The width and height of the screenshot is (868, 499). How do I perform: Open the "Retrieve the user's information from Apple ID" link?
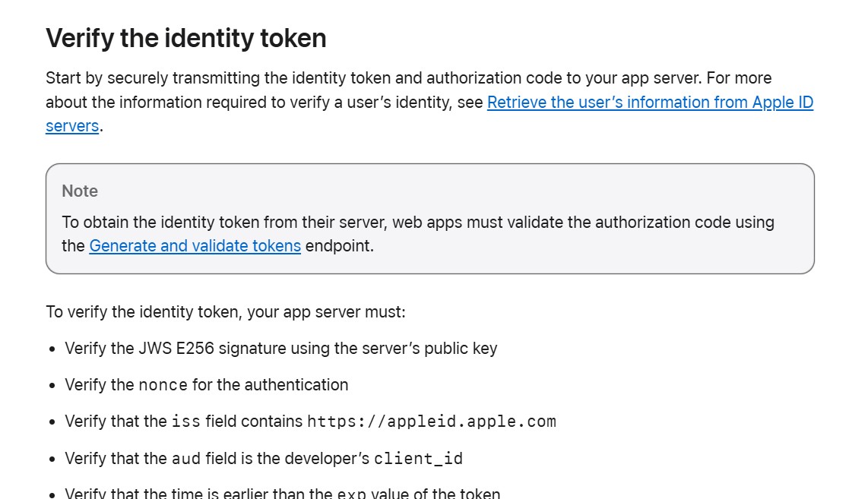coord(650,103)
